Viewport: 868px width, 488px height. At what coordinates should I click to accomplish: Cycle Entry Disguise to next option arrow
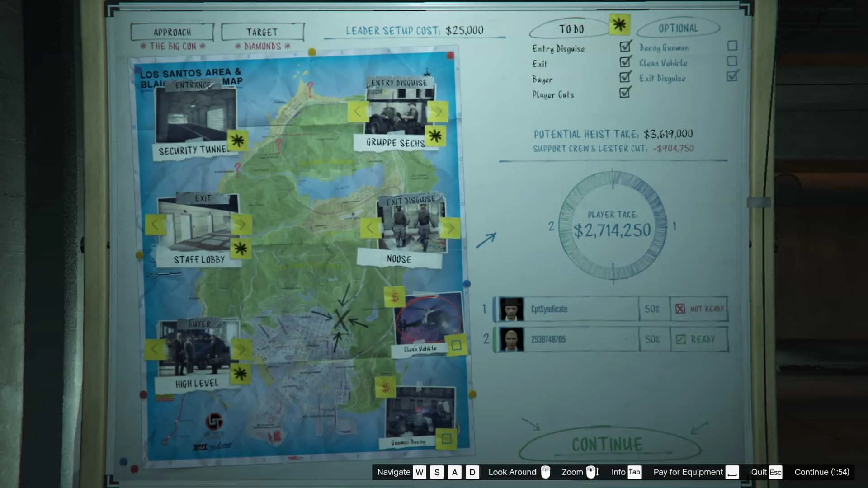click(x=437, y=111)
